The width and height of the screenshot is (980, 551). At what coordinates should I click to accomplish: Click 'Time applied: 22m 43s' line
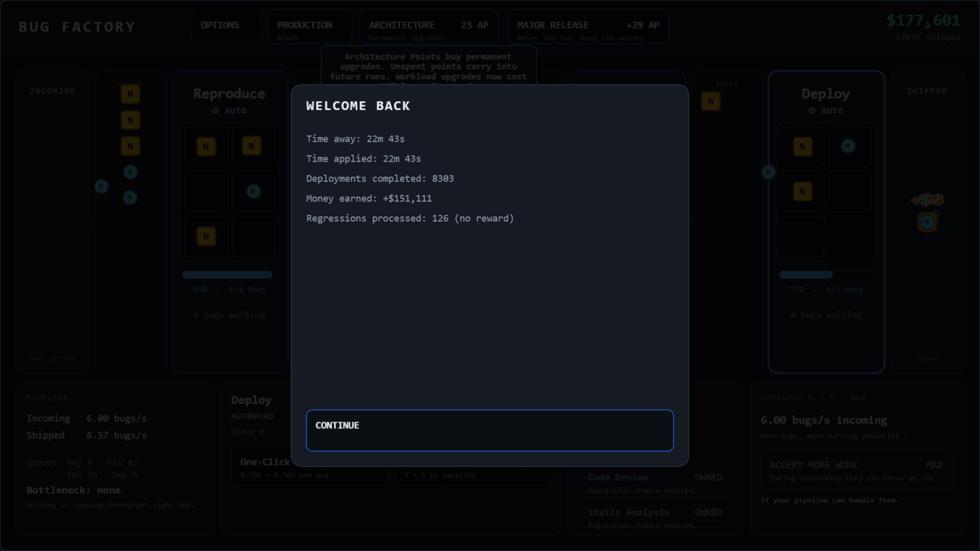click(363, 159)
